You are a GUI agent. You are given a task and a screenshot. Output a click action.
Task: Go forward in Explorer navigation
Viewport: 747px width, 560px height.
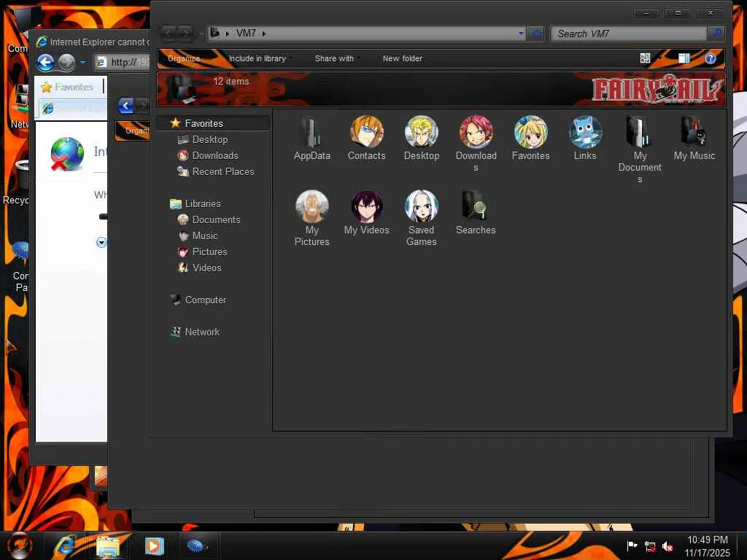coord(185,34)
